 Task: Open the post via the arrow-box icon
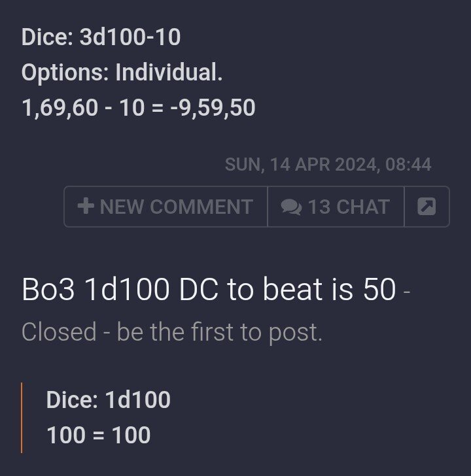[427, 207]
